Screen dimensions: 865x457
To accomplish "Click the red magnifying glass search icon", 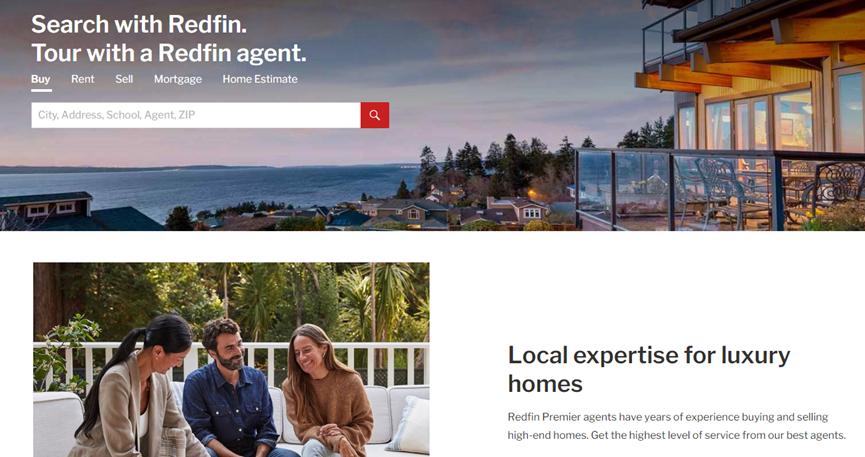I will [x=375, y=115].
